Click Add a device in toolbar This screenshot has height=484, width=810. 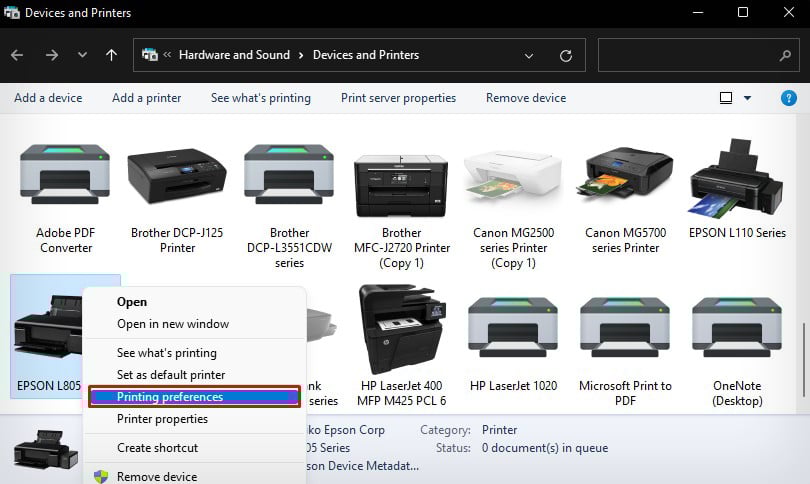pyautogui.click(x=48, y=98)
